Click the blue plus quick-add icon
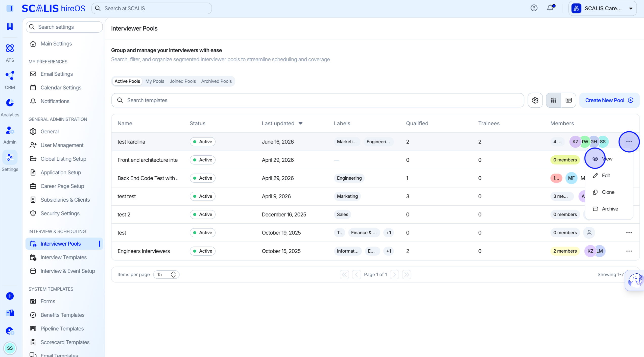 [10, 296]
